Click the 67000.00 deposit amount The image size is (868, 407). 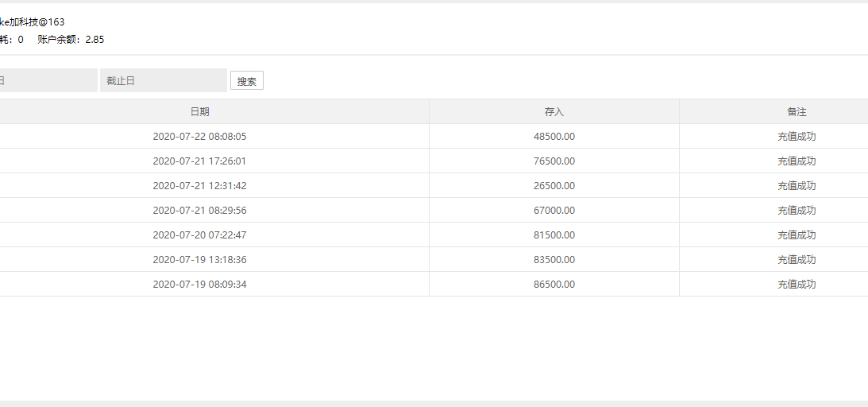(x=554, y=211)
